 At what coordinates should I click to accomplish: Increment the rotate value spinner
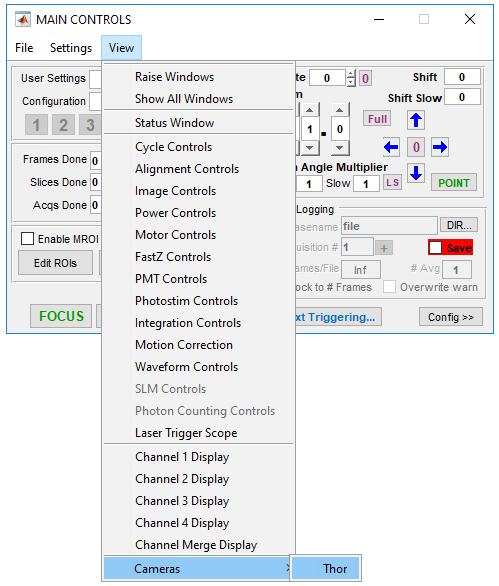351,74
